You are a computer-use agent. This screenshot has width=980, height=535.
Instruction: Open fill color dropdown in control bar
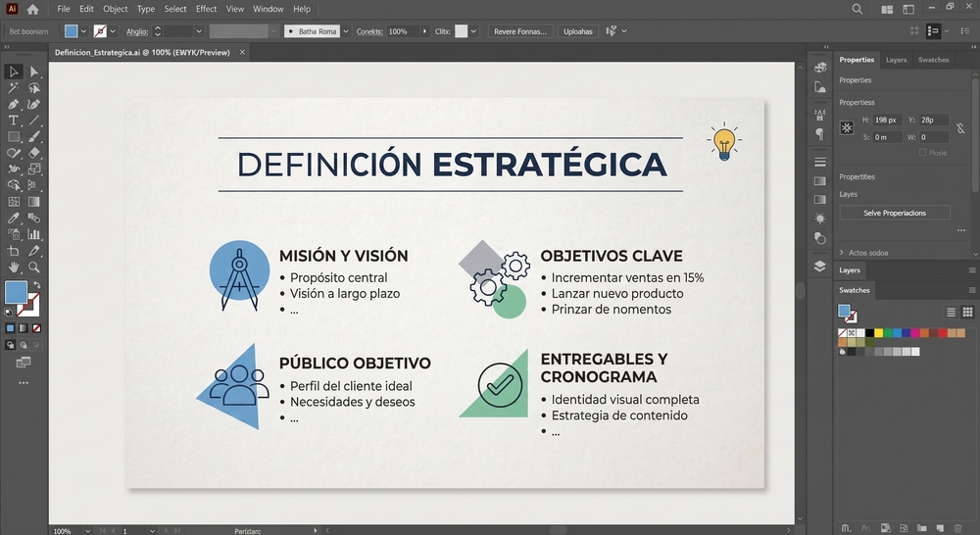[x=83, y=31]
